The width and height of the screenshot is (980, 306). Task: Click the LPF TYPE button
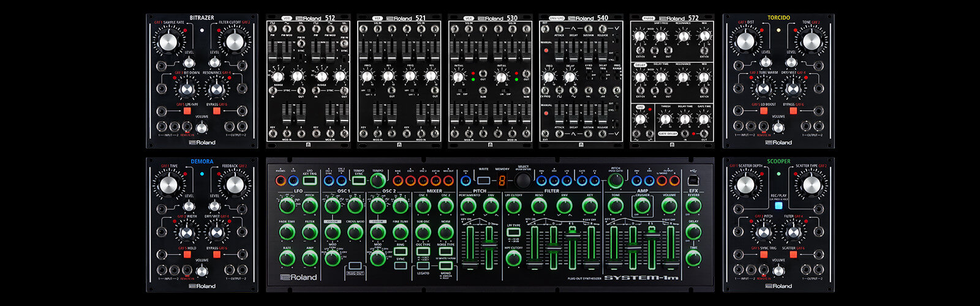[513, 232]
